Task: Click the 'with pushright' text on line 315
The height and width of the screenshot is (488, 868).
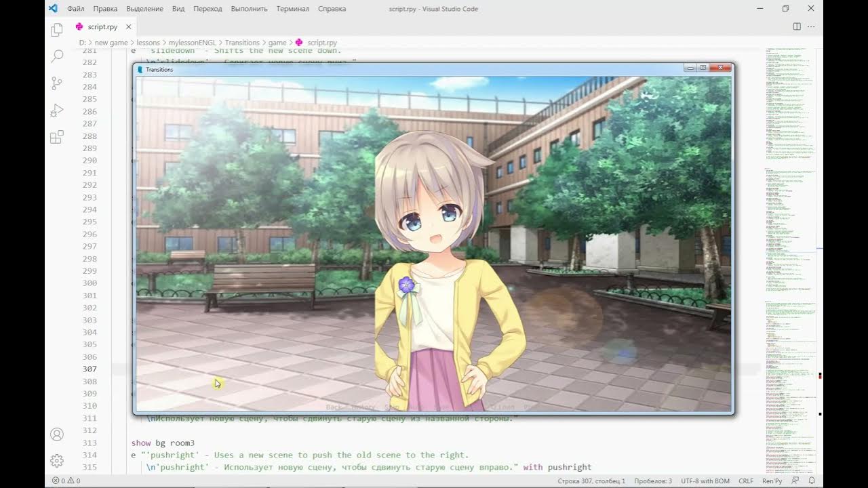Action: point(557,467)
